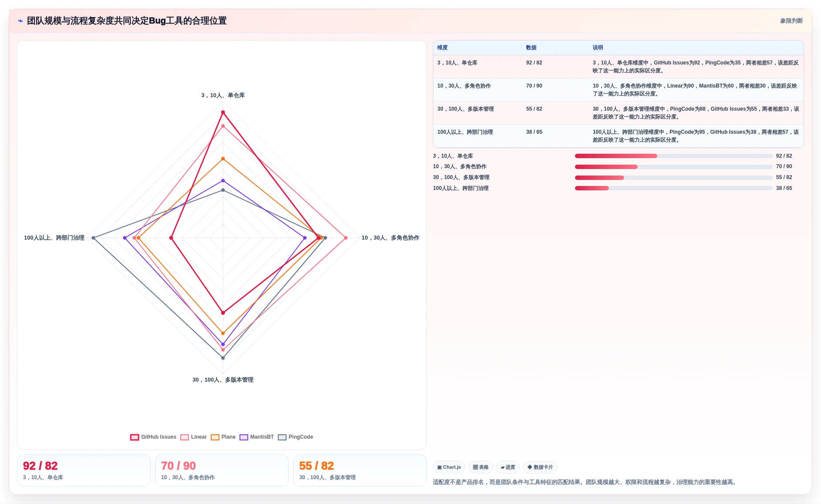Click progress bar for 30，100人、多版本管理
This screenshot has width=821, height=504.
tap(673, 178)
